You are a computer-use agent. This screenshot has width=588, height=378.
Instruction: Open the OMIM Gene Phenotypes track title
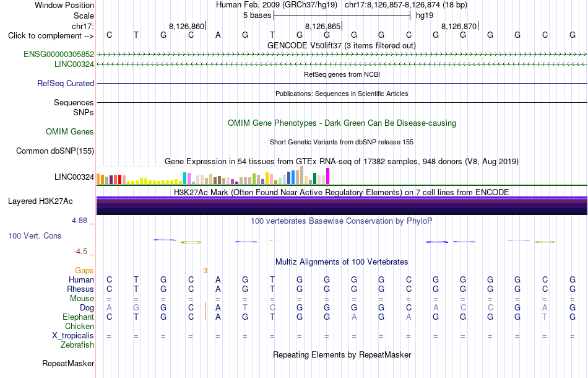342,123
